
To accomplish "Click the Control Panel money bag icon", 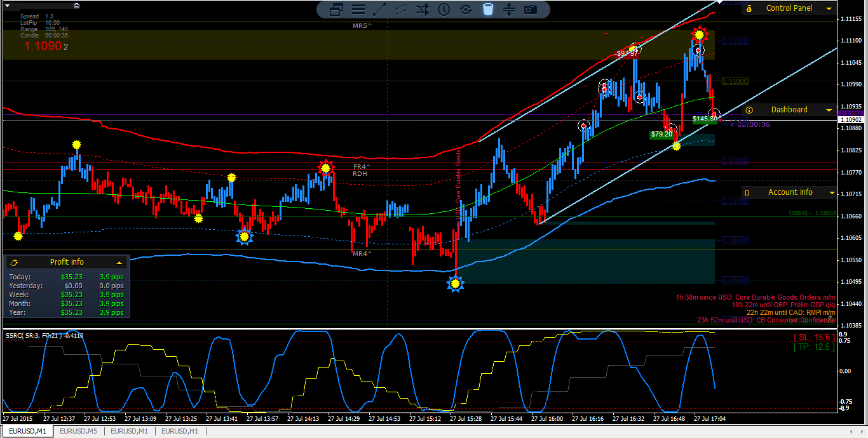I will pos(749,9).
